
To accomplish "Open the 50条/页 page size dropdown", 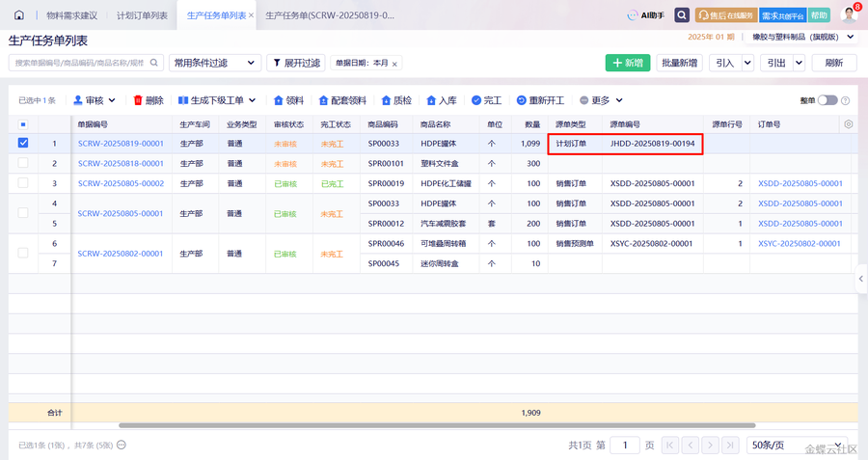I will (x=798, y=446).
